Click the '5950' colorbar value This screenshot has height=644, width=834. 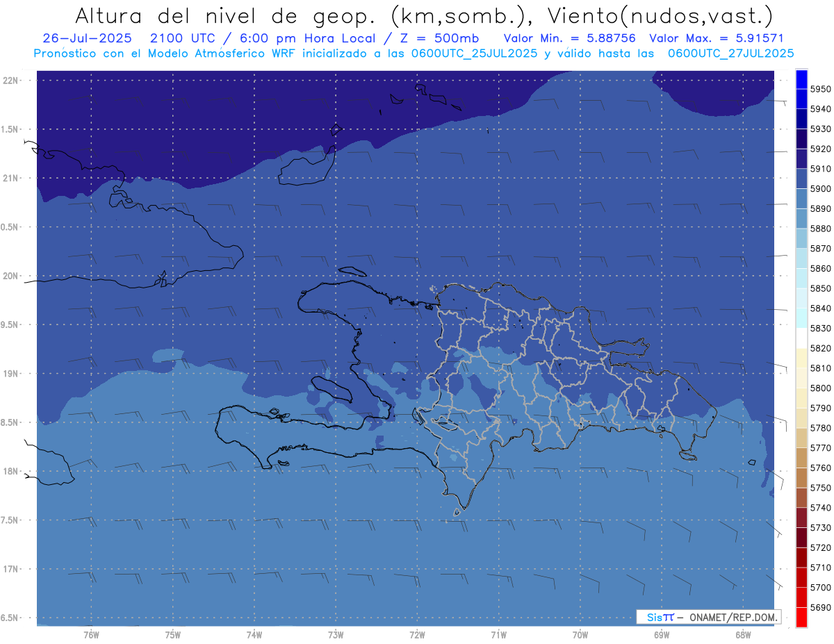[820, 89]
